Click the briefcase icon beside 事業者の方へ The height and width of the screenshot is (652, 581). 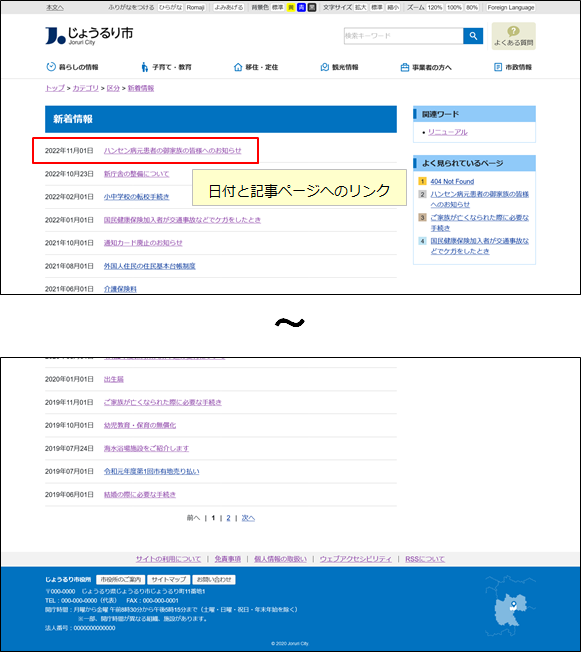[x=405, y=67]
